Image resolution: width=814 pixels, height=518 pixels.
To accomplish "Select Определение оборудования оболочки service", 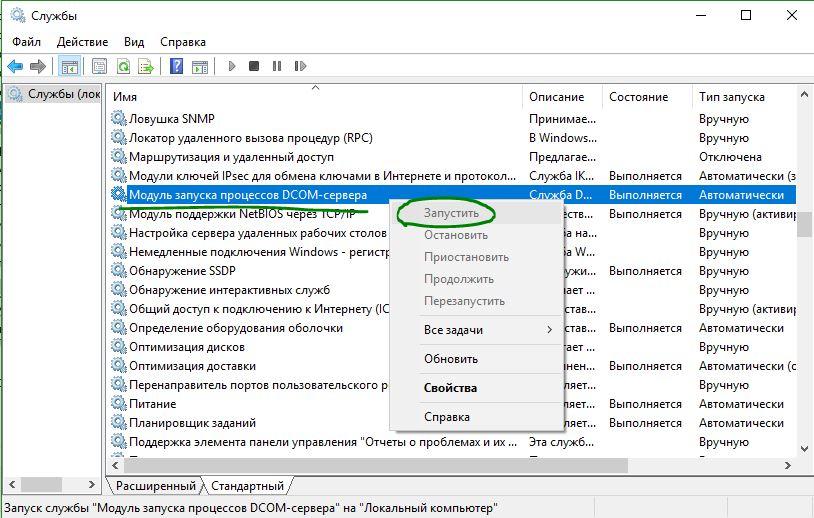I will [236, 328].
